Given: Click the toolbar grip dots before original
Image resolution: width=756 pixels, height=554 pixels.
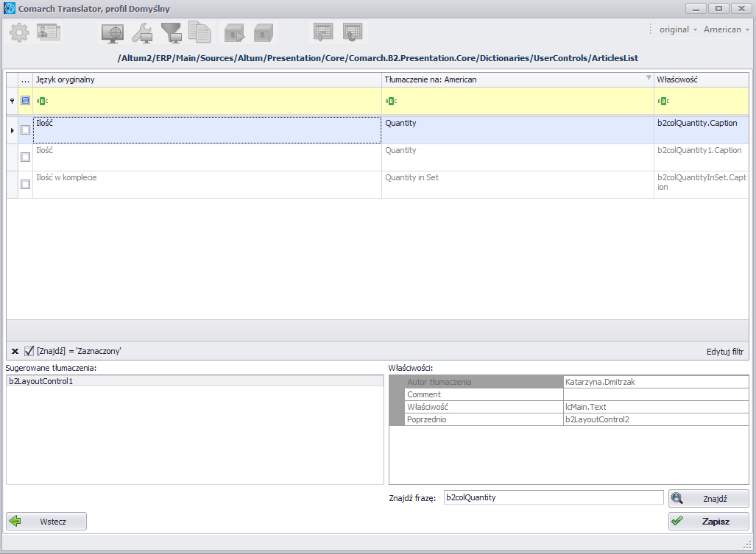Looking at the screenshot, I should pos(651,29).
